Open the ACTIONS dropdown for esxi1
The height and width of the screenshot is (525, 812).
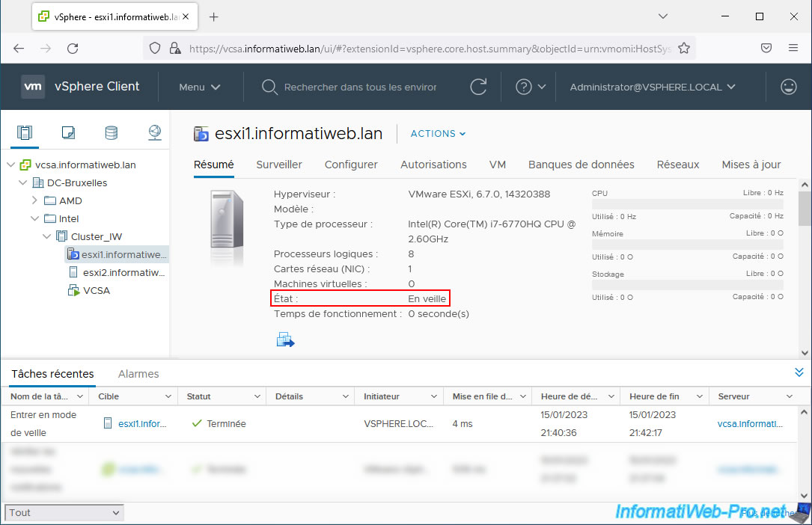click(438, 133)
